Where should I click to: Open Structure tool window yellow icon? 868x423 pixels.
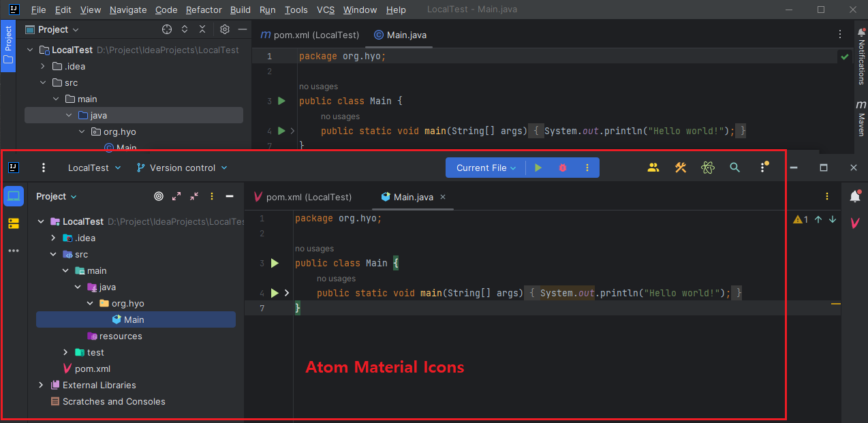coord(14,223)
